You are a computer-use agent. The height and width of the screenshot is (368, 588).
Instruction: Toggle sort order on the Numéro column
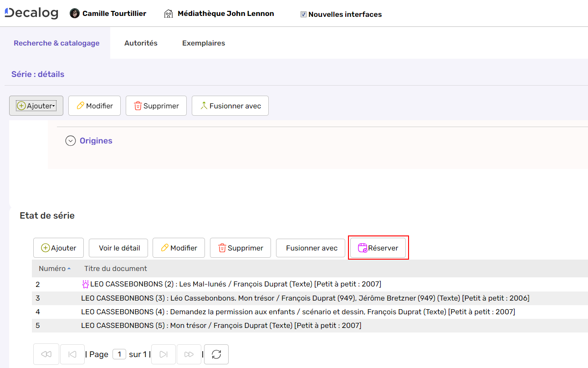[x=54, y=269]
